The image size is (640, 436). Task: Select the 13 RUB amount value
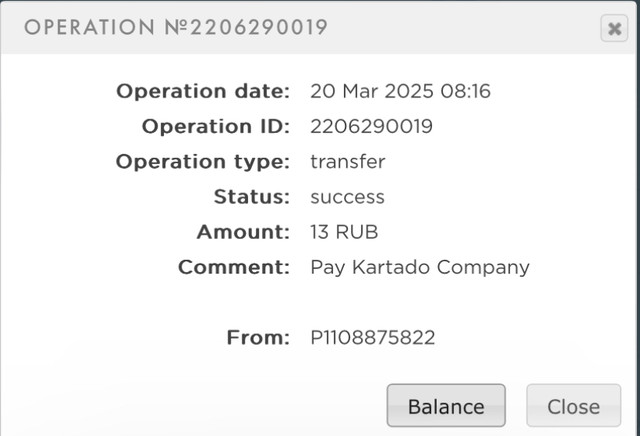point(345,232)
